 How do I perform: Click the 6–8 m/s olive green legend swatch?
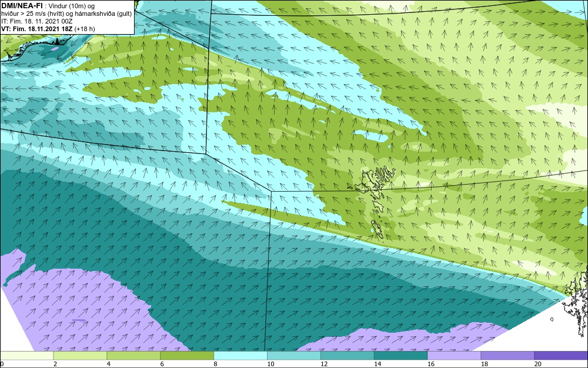(187, 356)
